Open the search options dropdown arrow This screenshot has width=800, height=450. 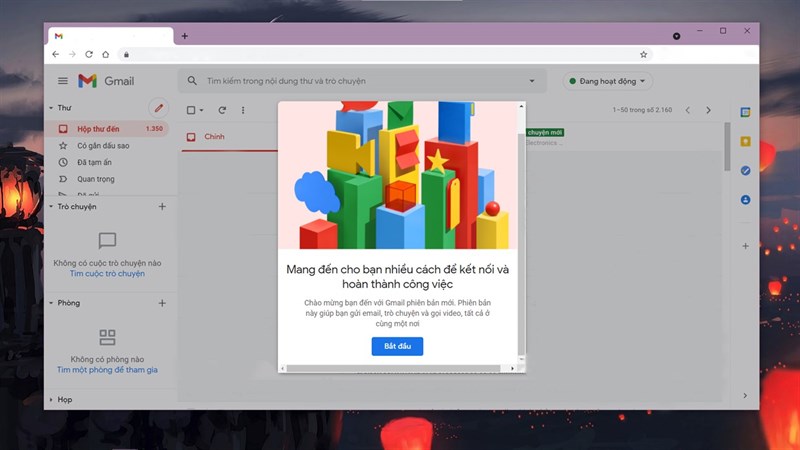pos(532,81)
